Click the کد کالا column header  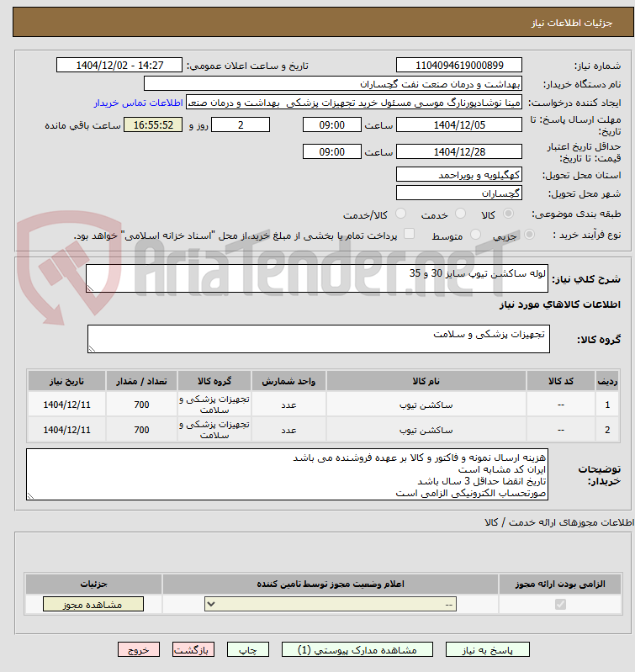(561, 381)
